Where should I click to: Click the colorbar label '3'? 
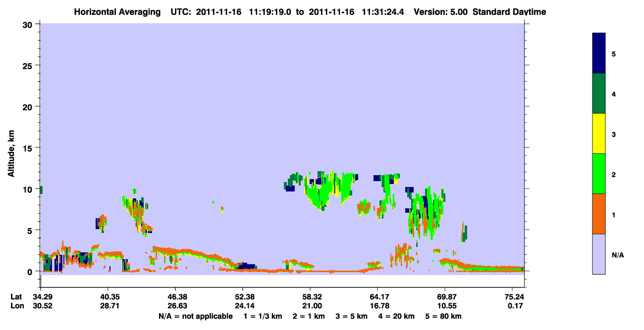[x=614, y=134]
